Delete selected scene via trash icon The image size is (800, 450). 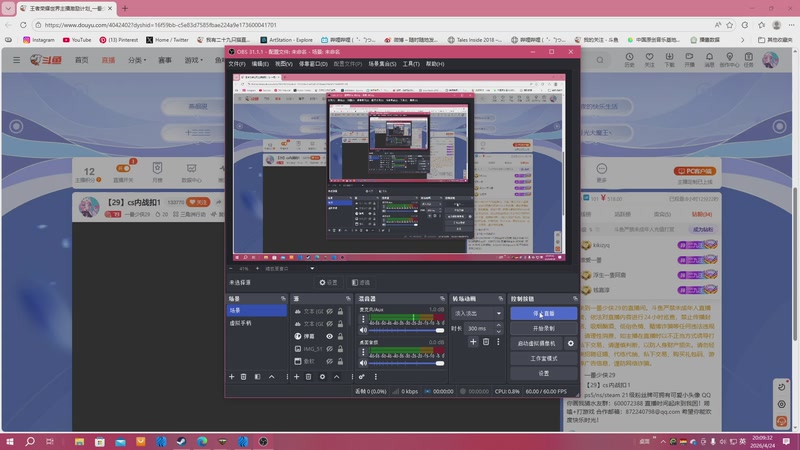click(x=244, y=377)
